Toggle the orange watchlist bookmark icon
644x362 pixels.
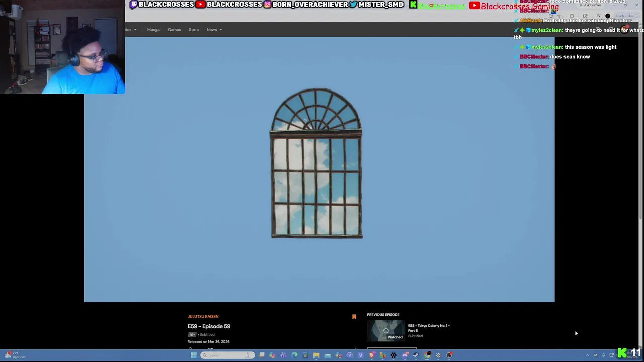354,316
